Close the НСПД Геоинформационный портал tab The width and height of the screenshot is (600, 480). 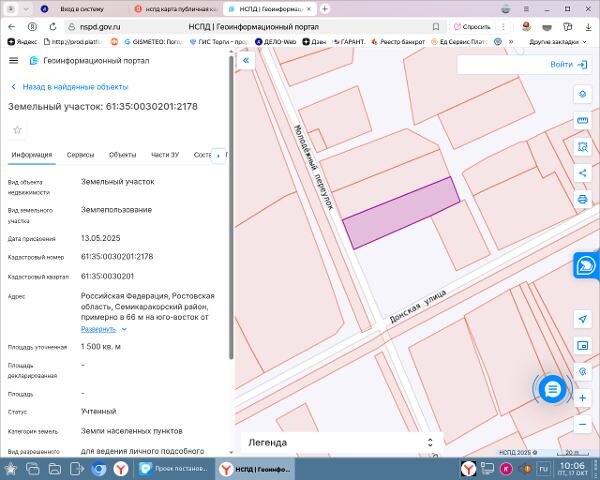[309, 9]
